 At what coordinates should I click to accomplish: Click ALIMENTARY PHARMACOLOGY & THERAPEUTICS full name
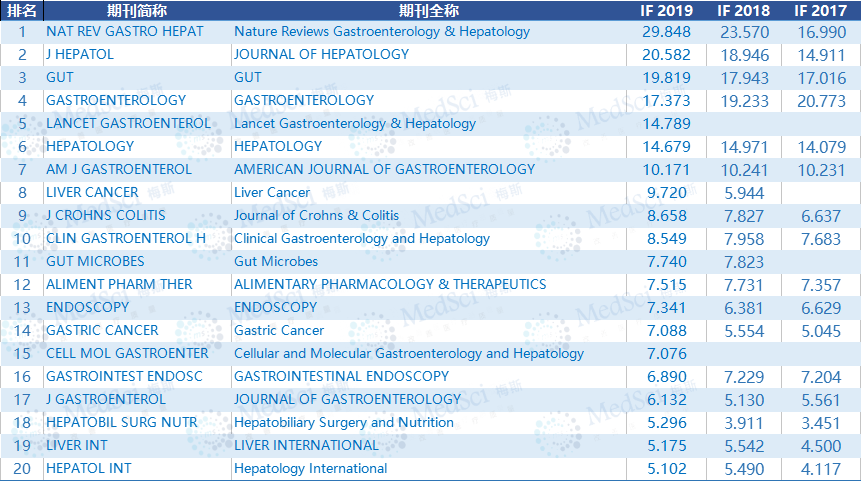point(390,284)
